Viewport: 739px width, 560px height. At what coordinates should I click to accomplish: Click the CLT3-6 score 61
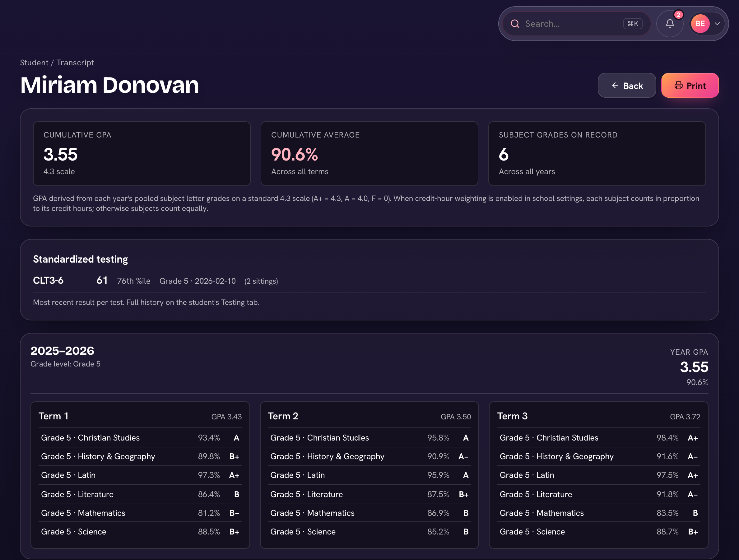[x=102, y=280]
